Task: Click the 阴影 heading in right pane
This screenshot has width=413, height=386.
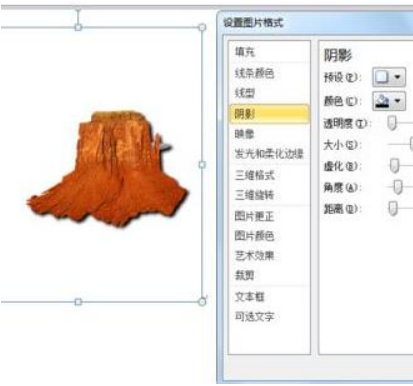Action: coord(338,55)
